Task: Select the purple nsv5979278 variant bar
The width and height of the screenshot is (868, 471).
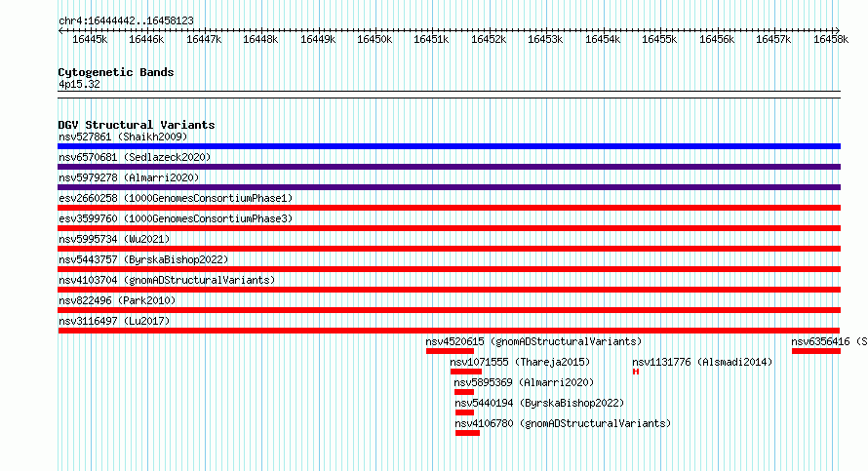Action: click(449, 187)
